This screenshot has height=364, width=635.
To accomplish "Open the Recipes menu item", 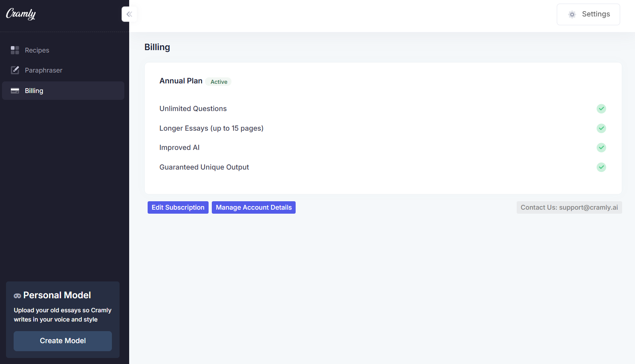I will (x=37, y=50).
